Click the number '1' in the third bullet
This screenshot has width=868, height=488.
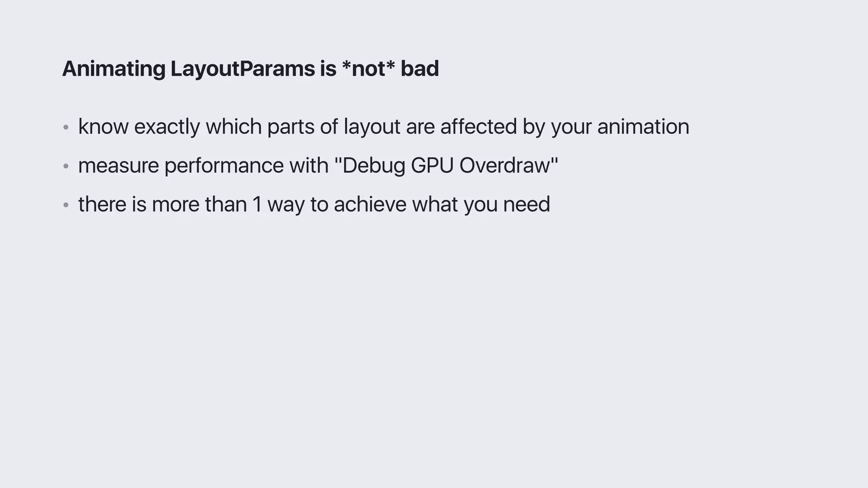coord(257,204)
